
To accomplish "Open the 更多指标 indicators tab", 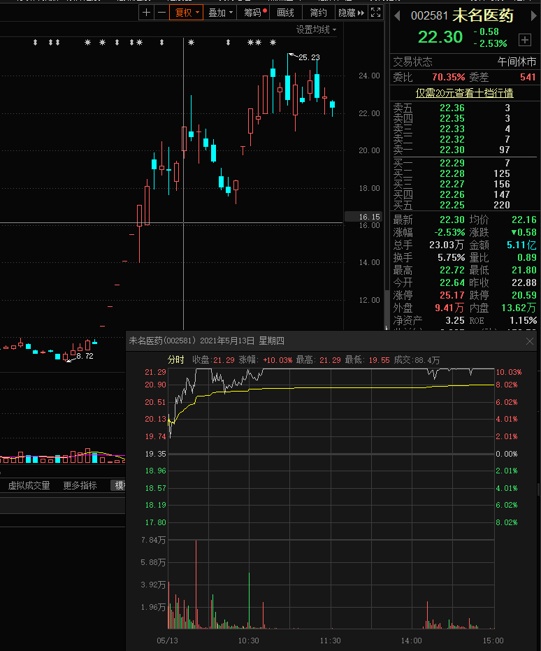I will tap(80, 485).
